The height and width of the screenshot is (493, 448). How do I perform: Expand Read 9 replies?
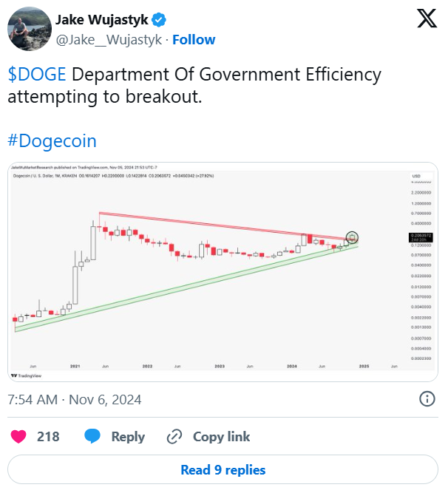[223, 469]
